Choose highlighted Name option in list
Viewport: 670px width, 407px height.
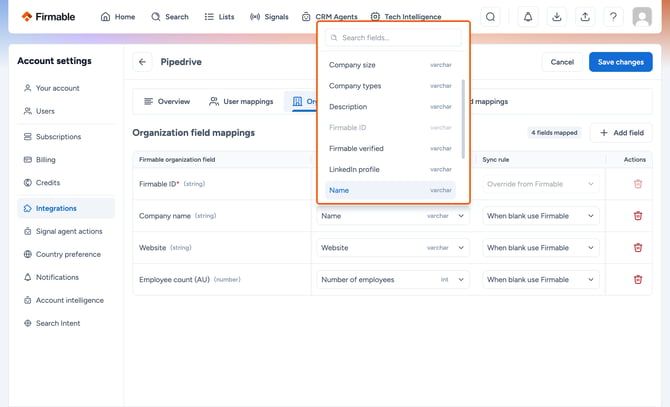(390, 190)
